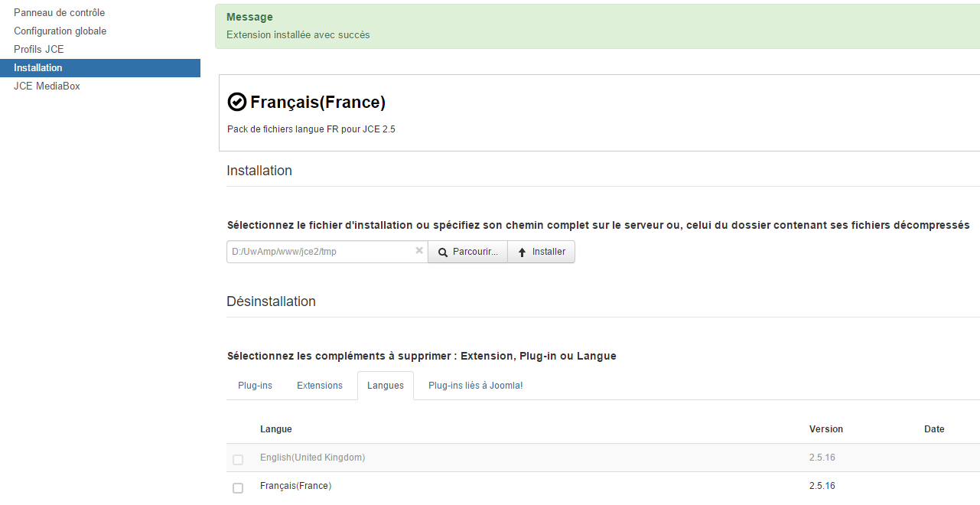
Task: Click the Parcourir button
Action: pos(467,251)
